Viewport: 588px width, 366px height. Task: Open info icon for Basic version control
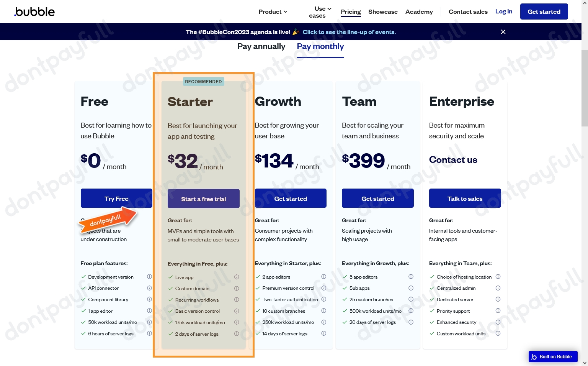pyautogui.click(x=237, y=311)
